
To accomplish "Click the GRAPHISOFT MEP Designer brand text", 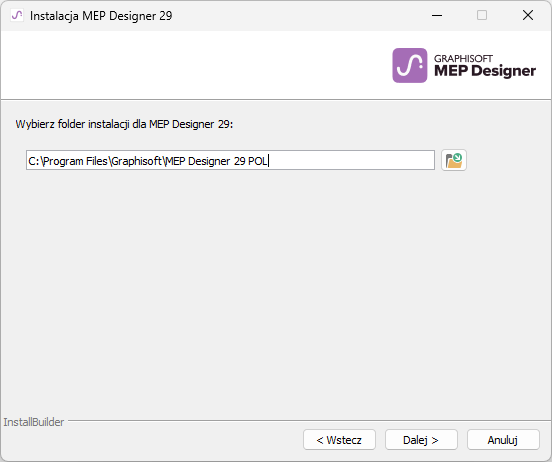I will click(485, 66).
